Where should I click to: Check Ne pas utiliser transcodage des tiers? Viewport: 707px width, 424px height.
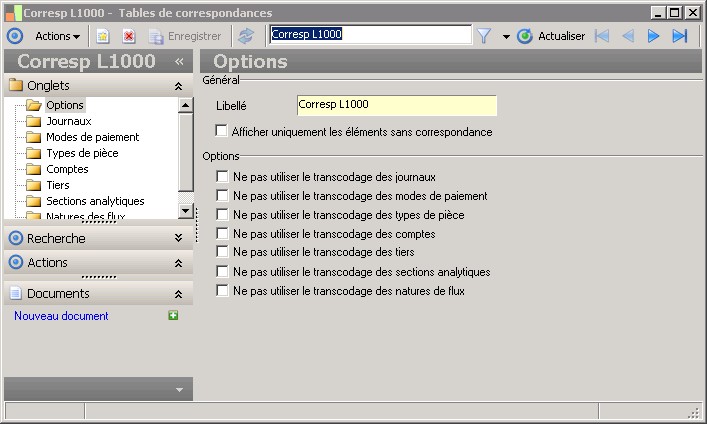pos(222,251)
